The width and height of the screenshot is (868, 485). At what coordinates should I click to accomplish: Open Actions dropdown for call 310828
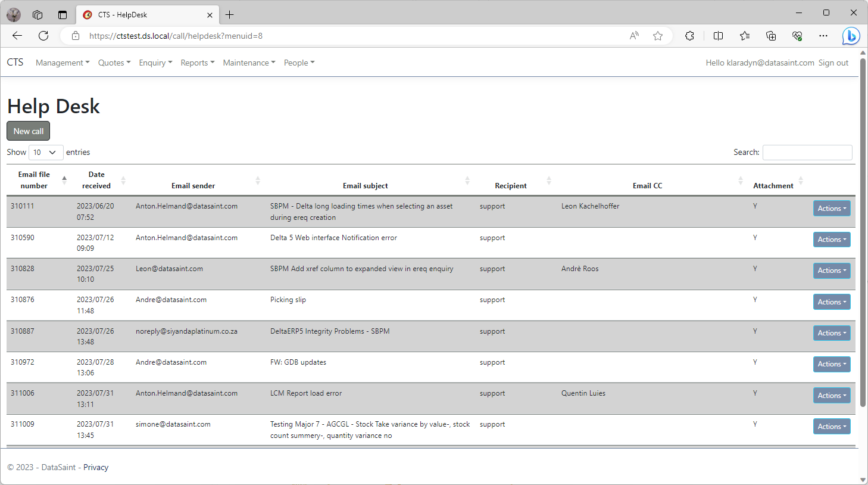coord(832,271)
